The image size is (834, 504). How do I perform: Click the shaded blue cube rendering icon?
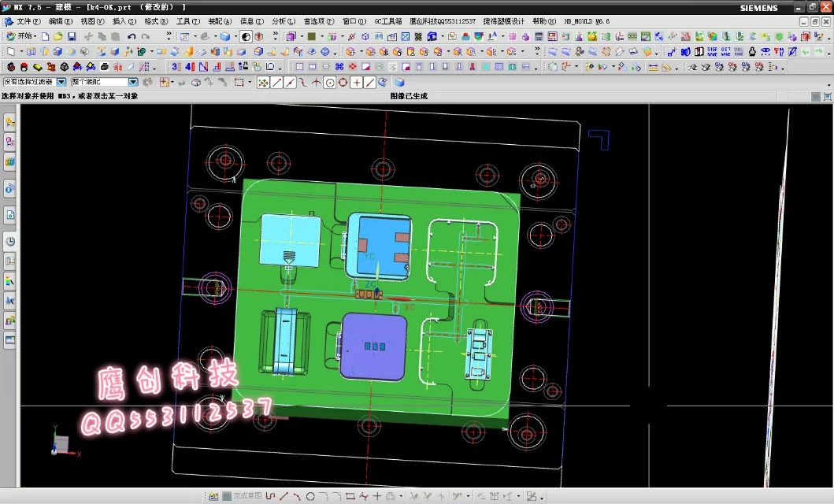point(225,36)
